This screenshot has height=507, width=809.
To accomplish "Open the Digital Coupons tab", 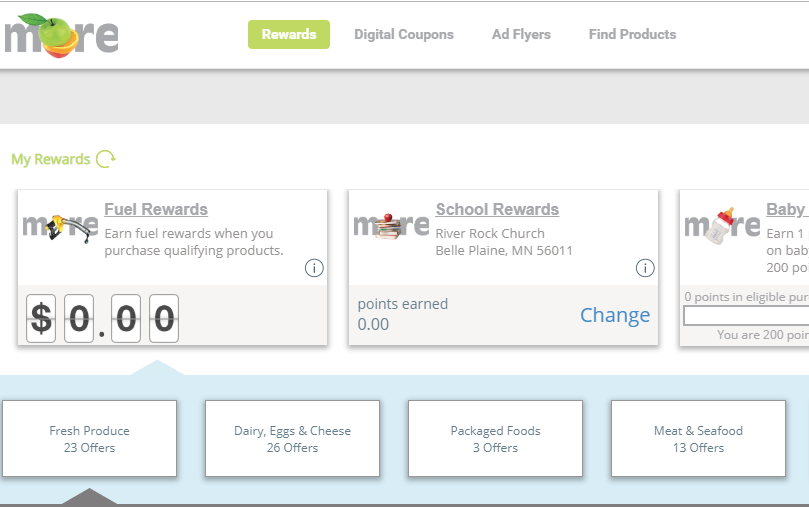I will pyautogui.click(x=404, y=34).
